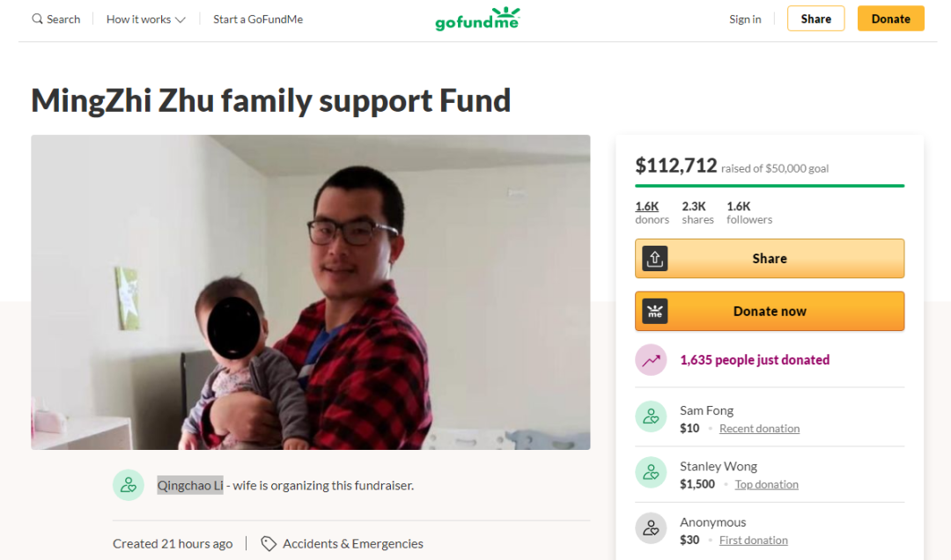This screenshot has height=560, width=951.
Task: Click Stanley Wong's donor avatar icon
Action: [651, 472]
